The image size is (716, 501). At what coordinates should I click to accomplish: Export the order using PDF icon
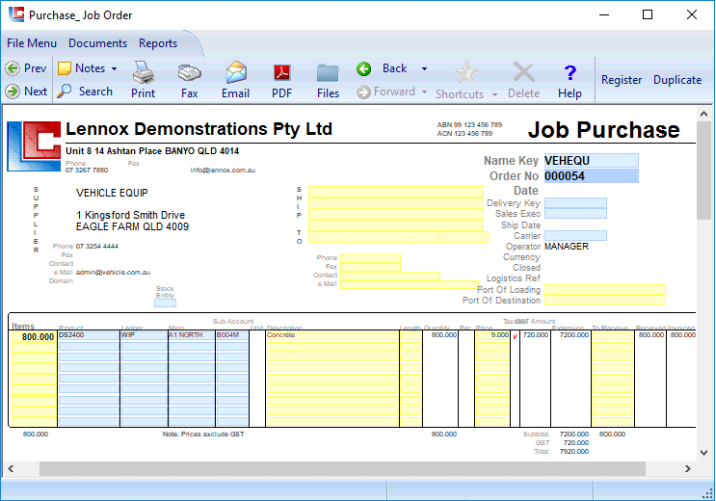pos(282,73)
